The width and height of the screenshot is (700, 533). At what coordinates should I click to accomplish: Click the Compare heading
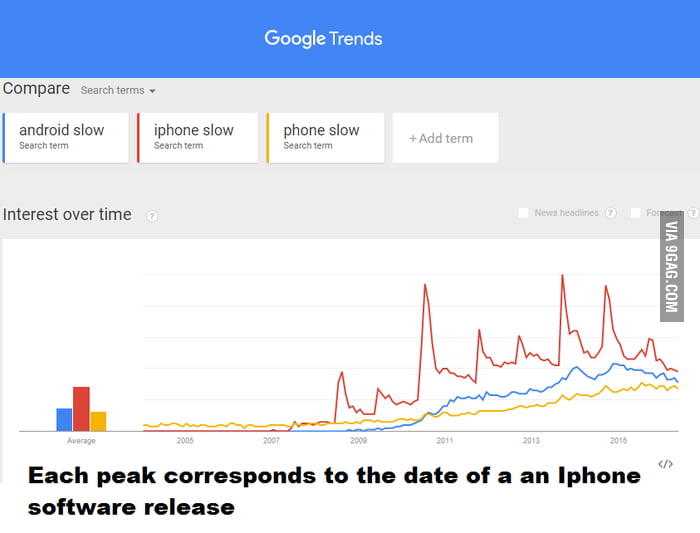[36, 89]
